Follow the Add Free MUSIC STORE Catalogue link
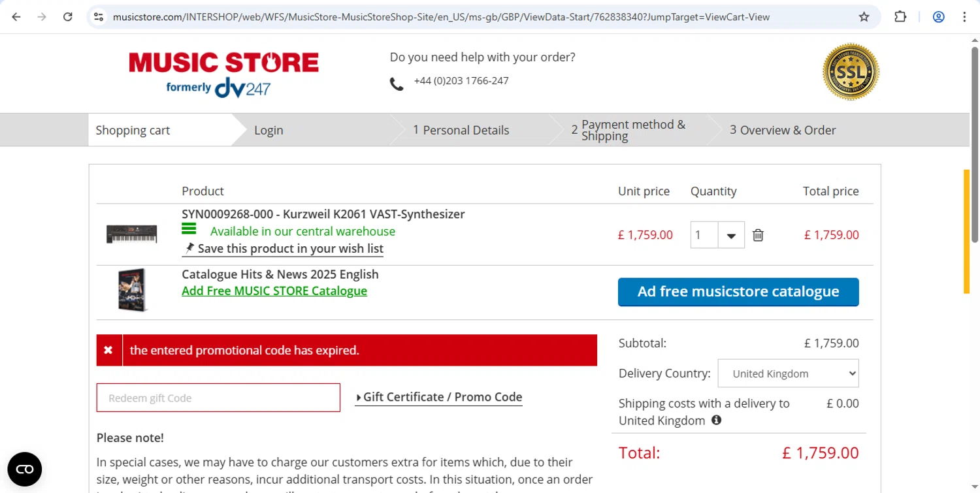 tap(274, 291)
